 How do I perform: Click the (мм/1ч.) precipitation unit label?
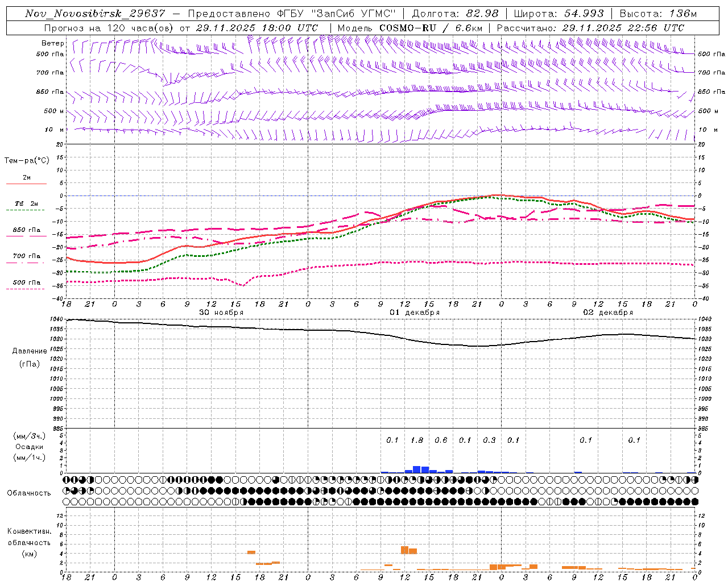(29, 458)
